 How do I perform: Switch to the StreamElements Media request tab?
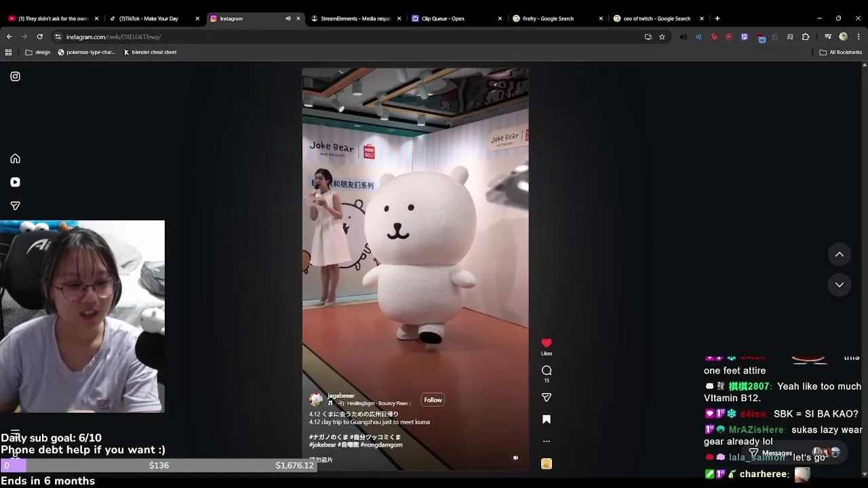pyautogui.click(x=355, y=18)
